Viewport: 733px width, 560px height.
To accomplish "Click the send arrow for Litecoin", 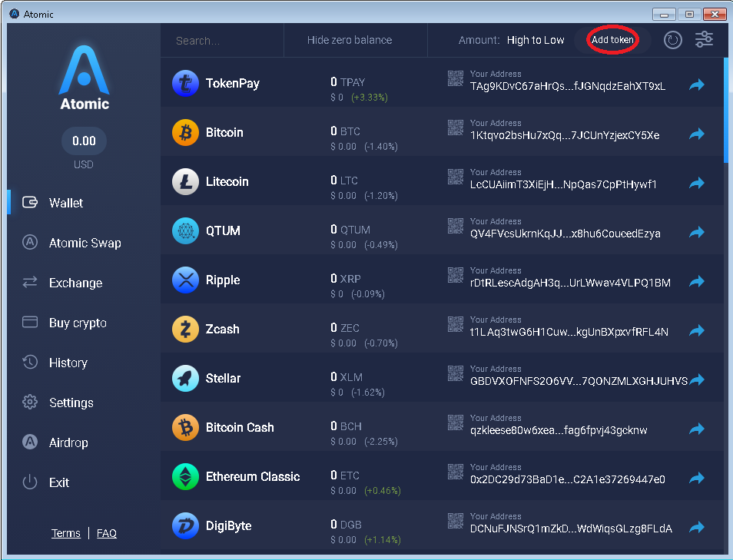I will [697, 183].
